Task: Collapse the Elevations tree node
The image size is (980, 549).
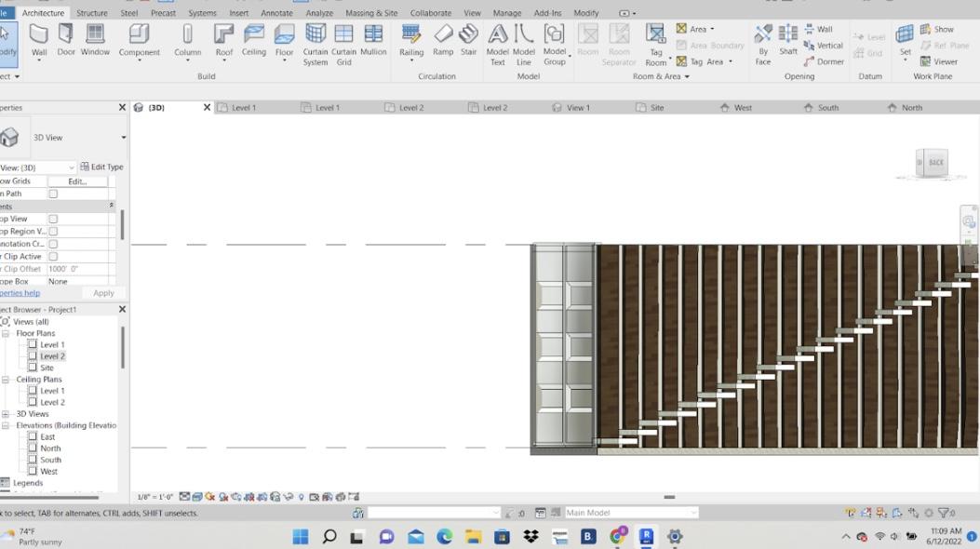Action: pyautogui.click(x=5, y=425)
